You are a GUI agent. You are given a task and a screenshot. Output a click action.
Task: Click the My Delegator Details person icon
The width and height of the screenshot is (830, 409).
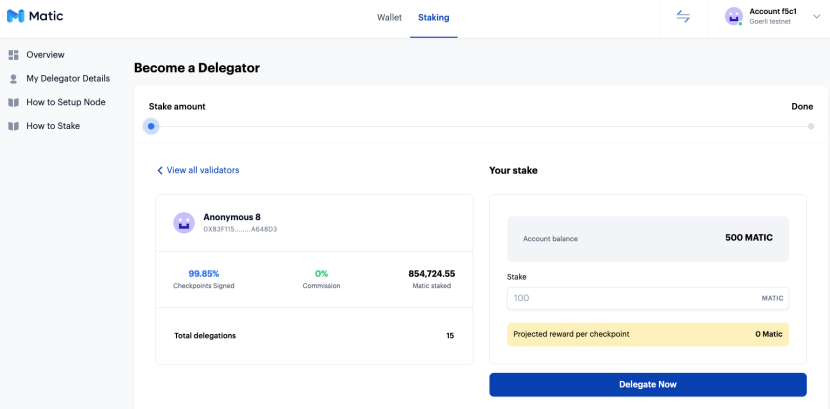14,79
